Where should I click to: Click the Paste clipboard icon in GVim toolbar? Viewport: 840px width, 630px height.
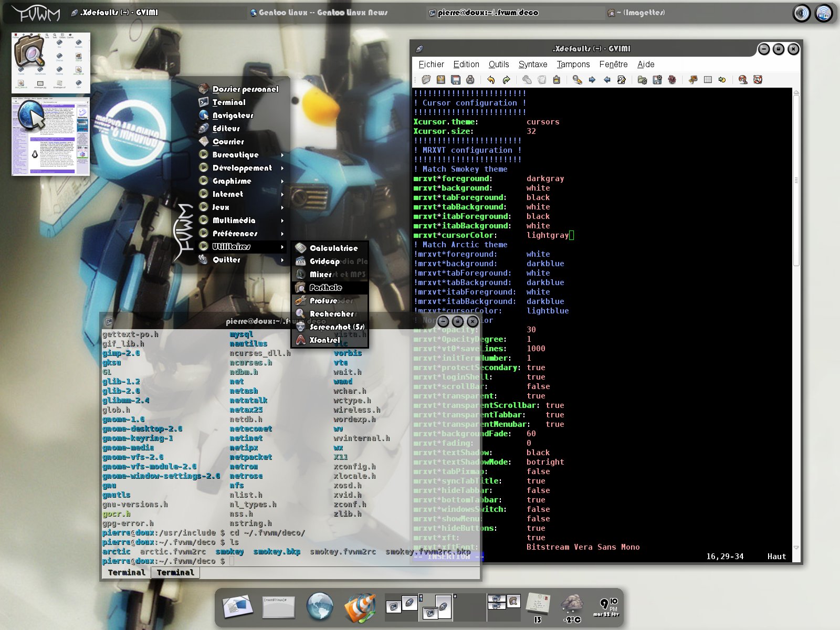point(556,80)
